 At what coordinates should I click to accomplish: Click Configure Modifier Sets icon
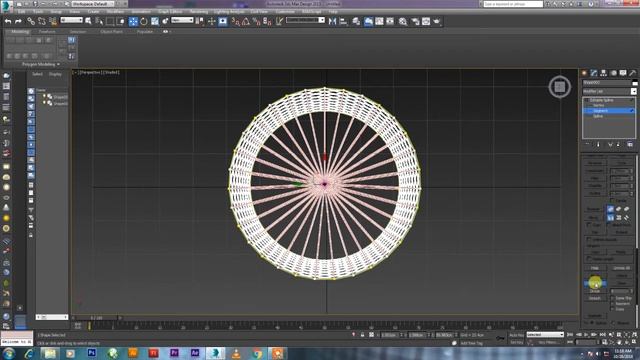630,144
